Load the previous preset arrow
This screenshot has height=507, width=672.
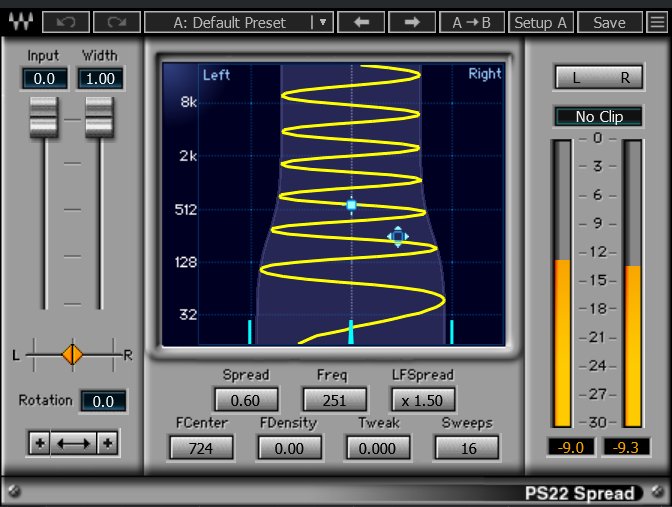361,22
